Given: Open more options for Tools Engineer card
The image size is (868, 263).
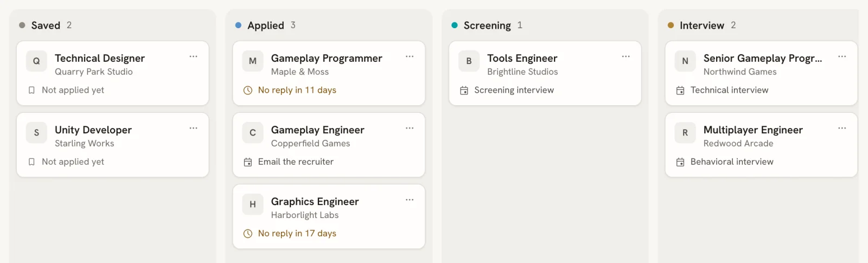Looking at the screenshot, I should pyautogui.click(x=626, y=56).
